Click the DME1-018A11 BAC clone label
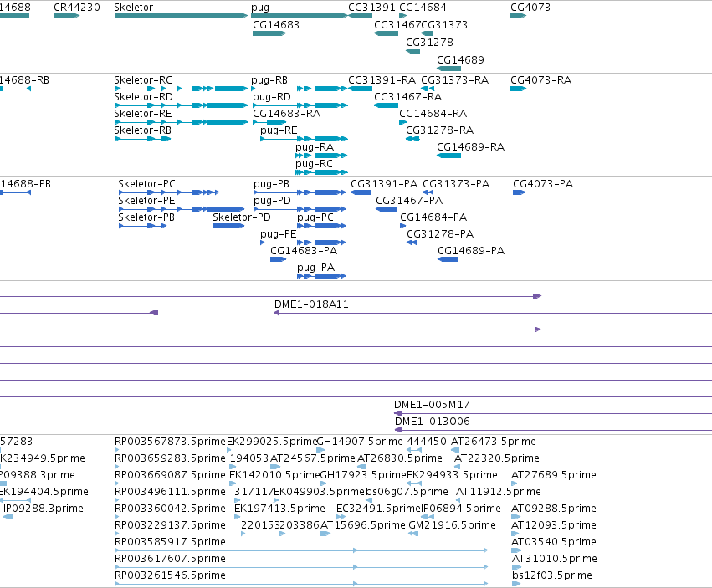712x588 pixels. click(x=311, y=304)
